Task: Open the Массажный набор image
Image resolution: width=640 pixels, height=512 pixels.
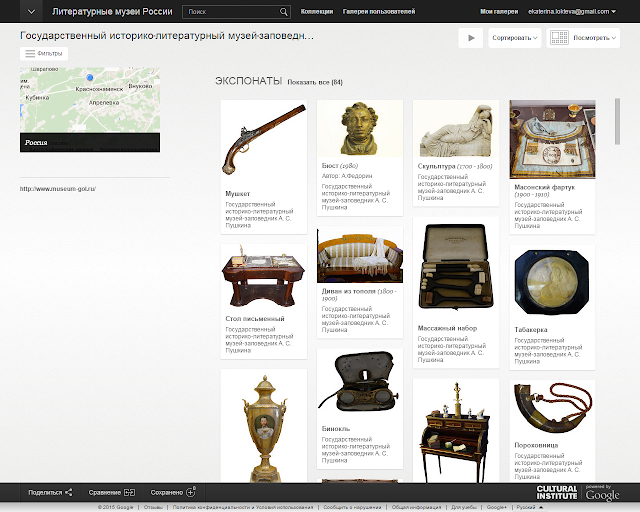Action: pyautogui.click(x=456, y=267)
